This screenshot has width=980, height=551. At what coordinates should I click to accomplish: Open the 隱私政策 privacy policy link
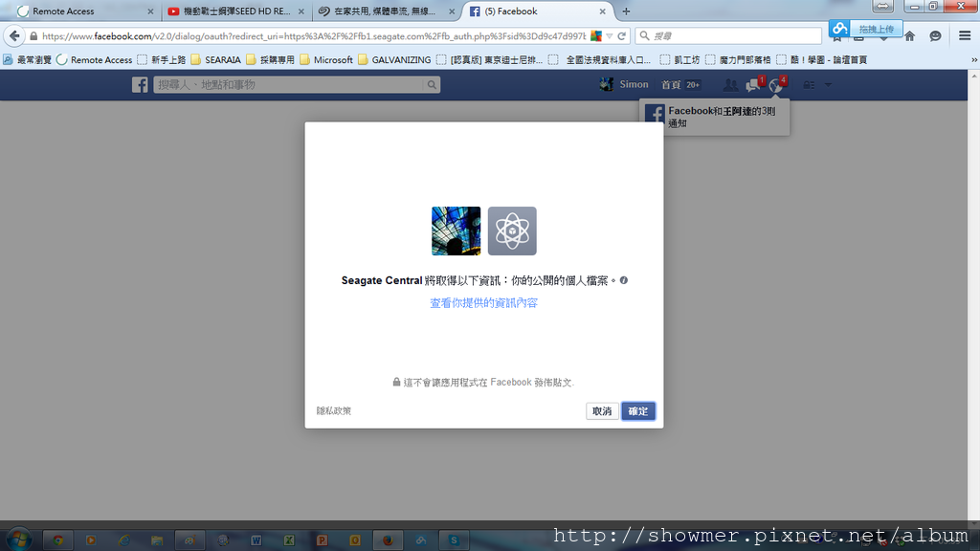click(334, 411)
